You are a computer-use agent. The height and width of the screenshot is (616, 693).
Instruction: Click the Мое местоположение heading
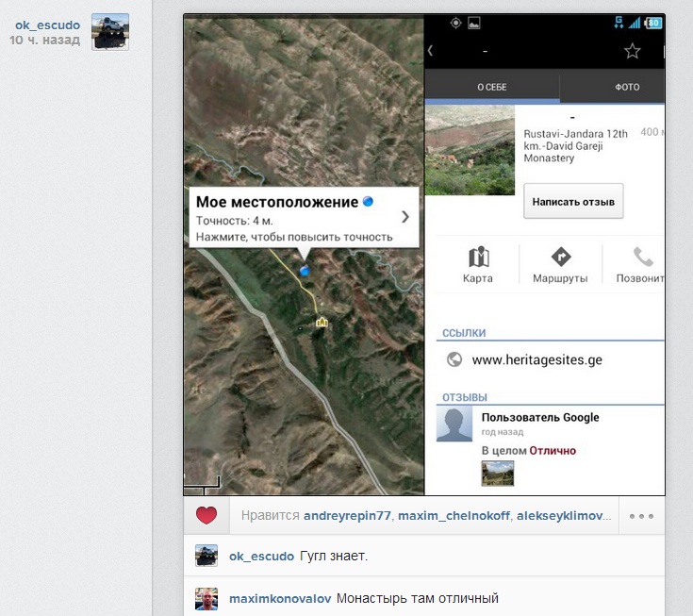pyautogui.click(x=277, y=202)
